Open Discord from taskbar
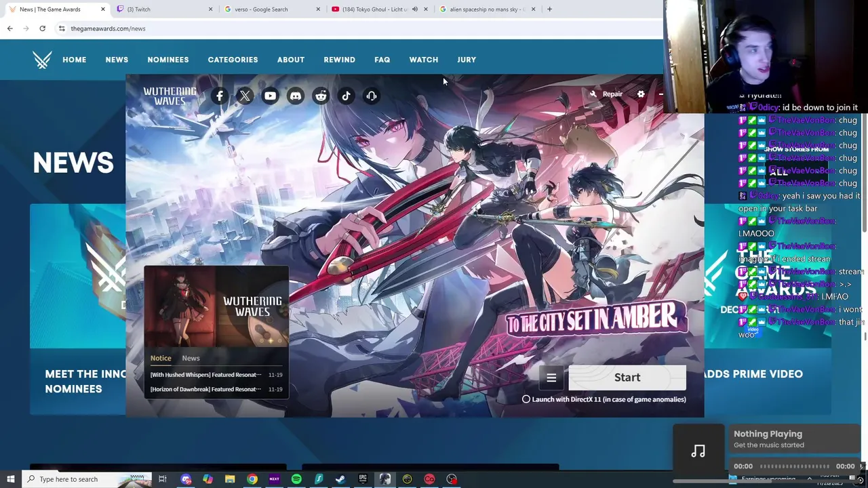This screenshot has height=488, width=868. coord(186,479)
